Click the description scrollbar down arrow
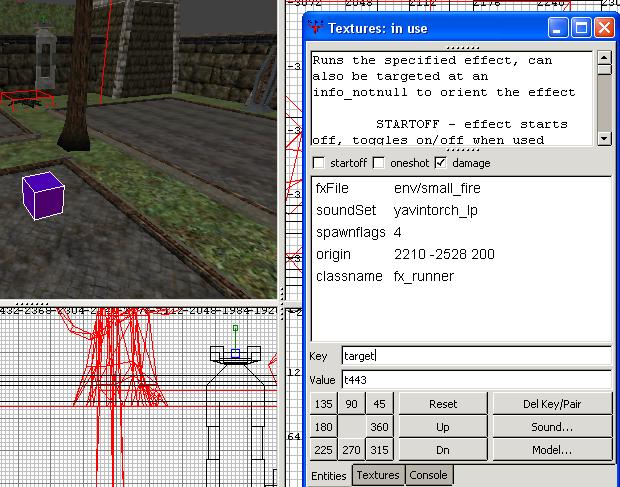The width and height of the screenshot is (620, 487). click(604, 138)
